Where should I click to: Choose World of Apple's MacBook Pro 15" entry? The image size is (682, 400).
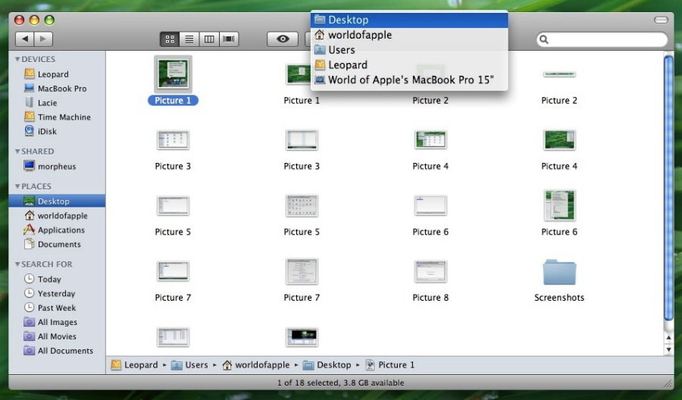[x=409, y=80]
